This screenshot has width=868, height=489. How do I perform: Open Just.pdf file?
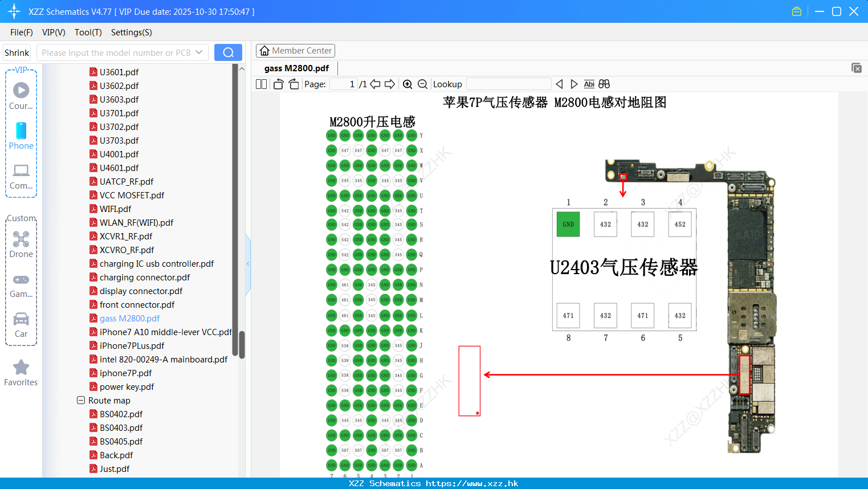coord(115,468)
